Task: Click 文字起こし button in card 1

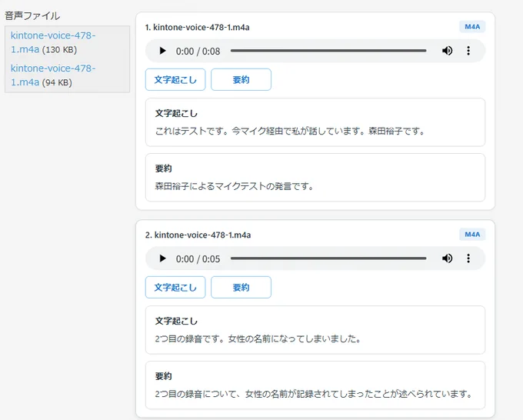Action: click(175, 80)
